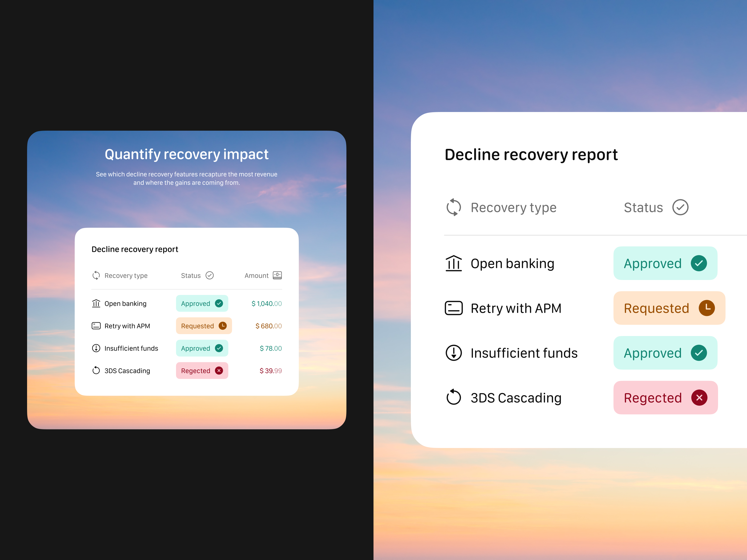Click the Quantify recovery impact heading

click(187, 154)
